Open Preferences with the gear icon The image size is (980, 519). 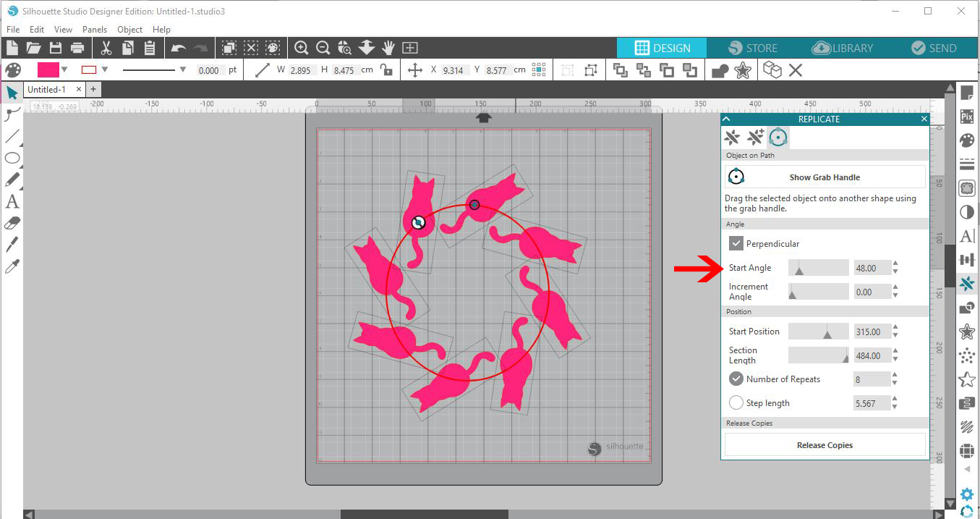pos(967,495)
